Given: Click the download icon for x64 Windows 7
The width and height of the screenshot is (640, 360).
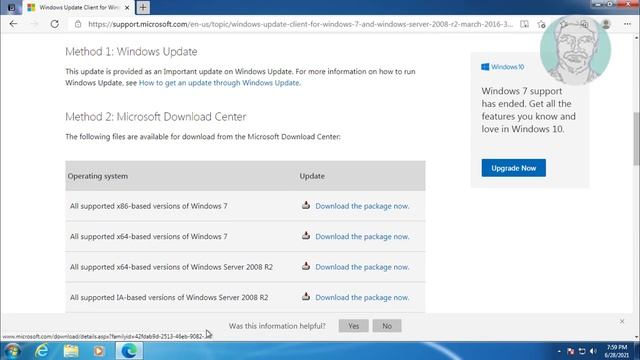Looking at the screenshot, I should tap(306, 236).
